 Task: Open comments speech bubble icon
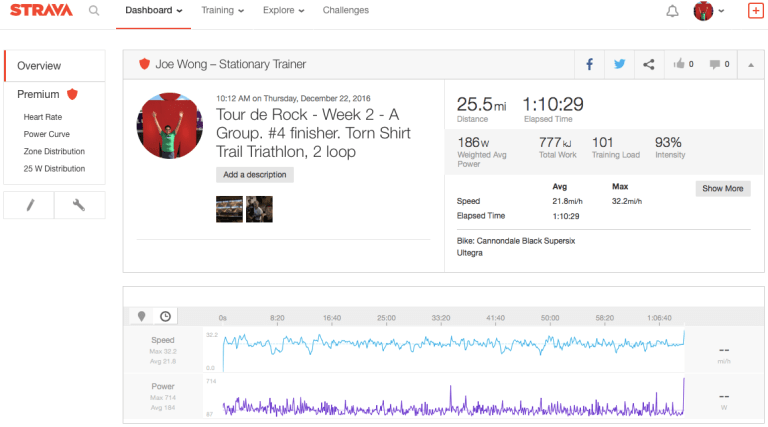tap(718, 64)
